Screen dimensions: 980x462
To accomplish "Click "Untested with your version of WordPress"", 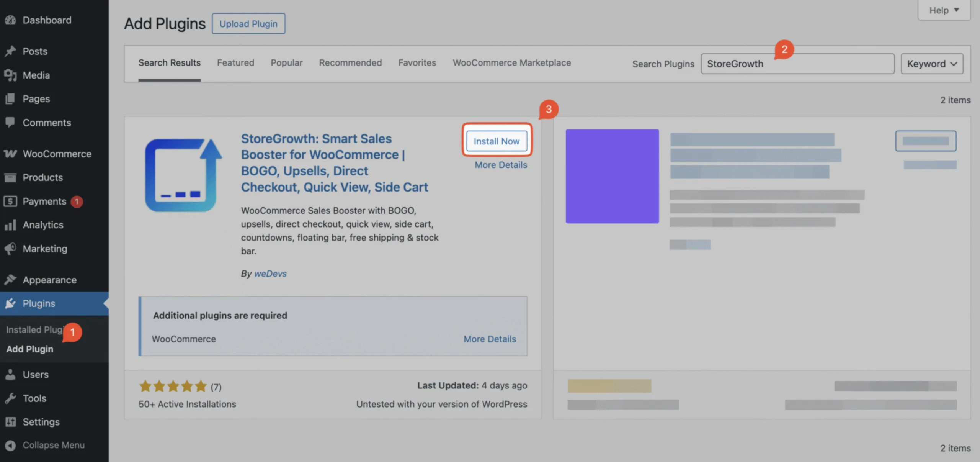I will tap(442, 404).
